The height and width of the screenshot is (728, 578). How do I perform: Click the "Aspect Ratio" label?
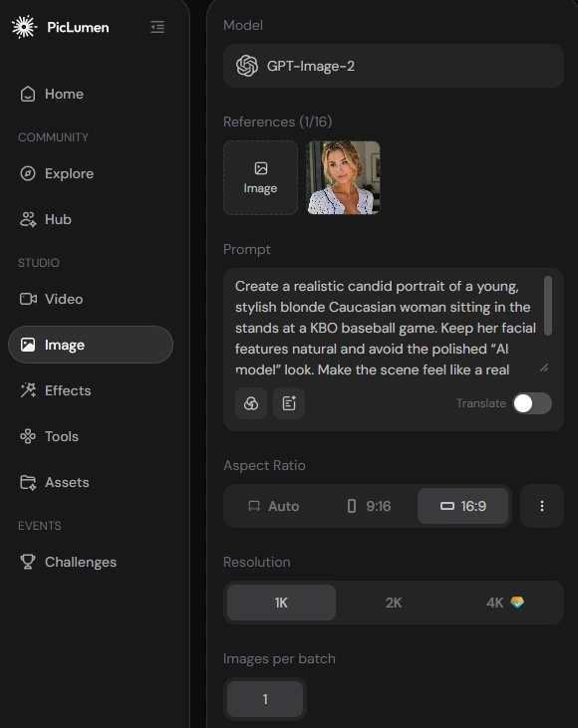tap(264, 465)
